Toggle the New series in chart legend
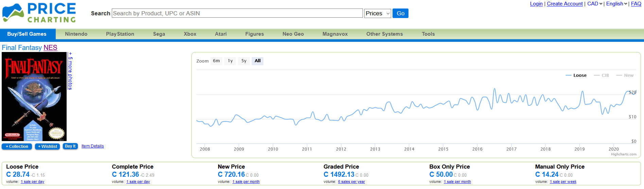This screenshot has width=644, height=189. (625, 75)
